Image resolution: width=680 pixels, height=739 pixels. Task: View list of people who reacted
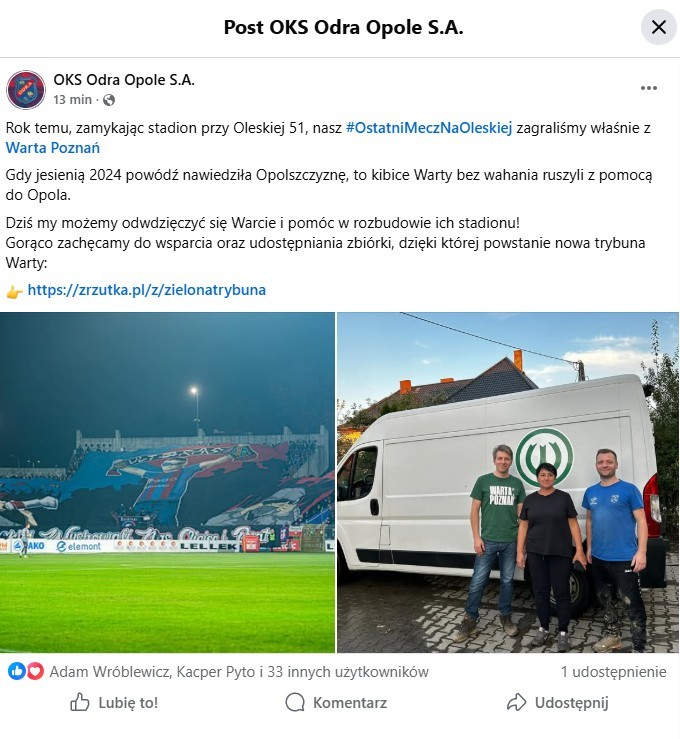click(239, 672)
